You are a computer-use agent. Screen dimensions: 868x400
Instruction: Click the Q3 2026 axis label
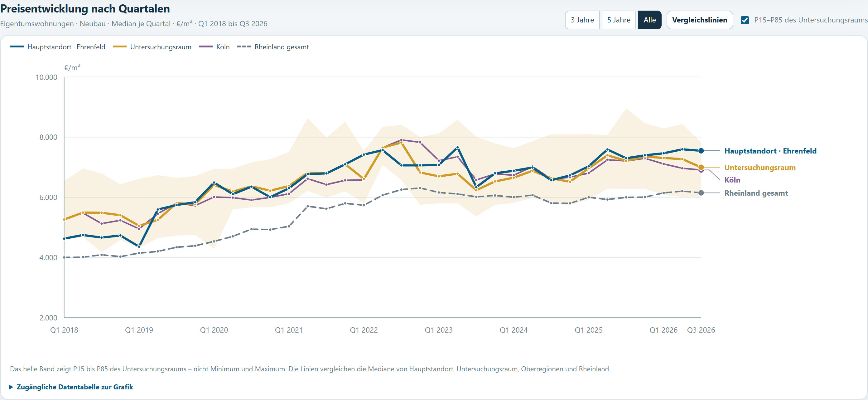[701, 330]
